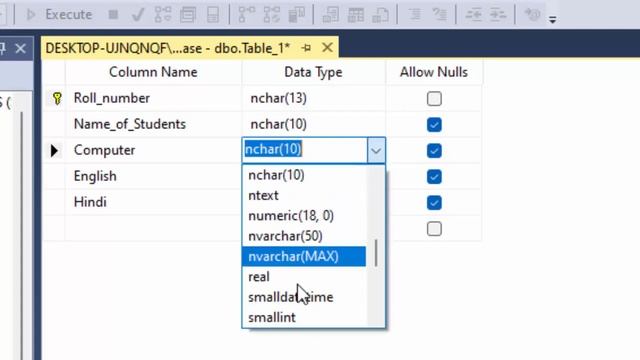
Task: Click the nchar(13) data type cell
Action: click(x=313, y=98)
